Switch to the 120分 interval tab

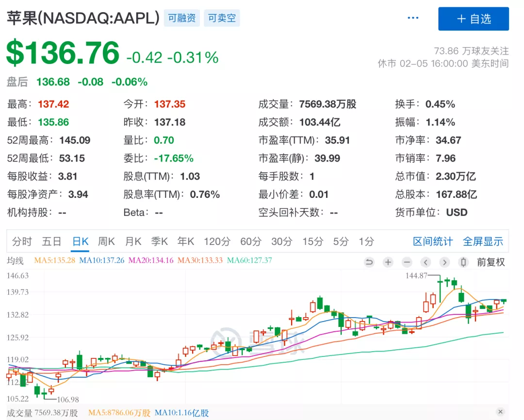tap(217, 241)
